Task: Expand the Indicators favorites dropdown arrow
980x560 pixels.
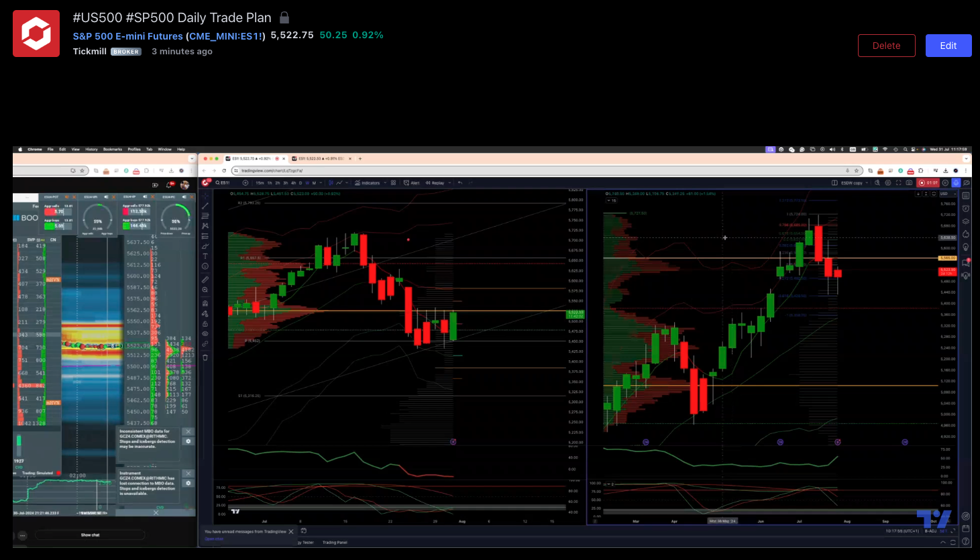Action: [385, 182]
